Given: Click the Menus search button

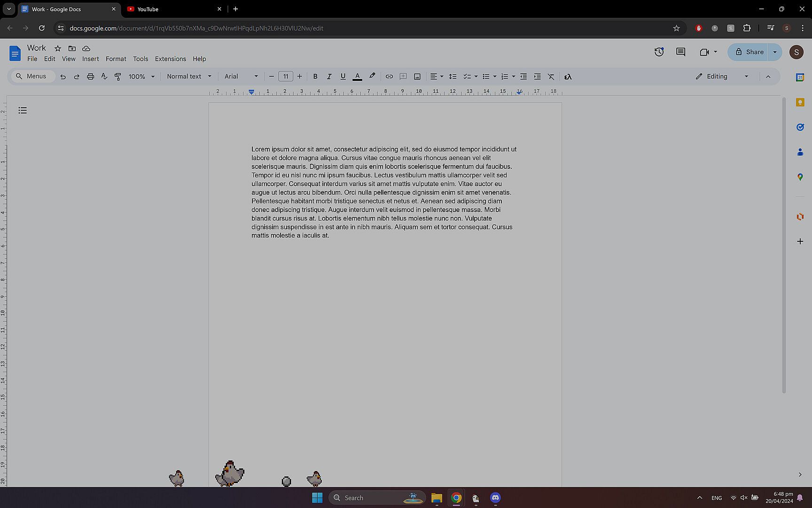Looking at the screenshot, I should pos(31,77).
